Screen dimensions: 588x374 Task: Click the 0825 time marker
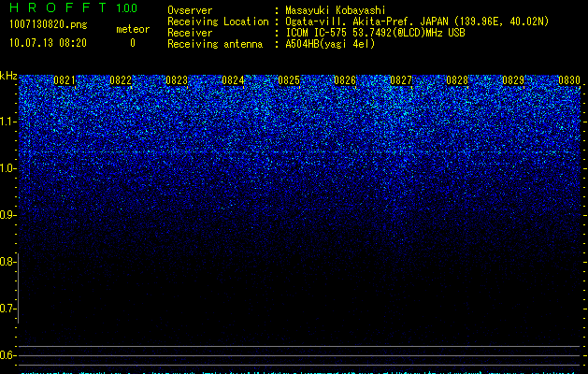coord(289,80)
